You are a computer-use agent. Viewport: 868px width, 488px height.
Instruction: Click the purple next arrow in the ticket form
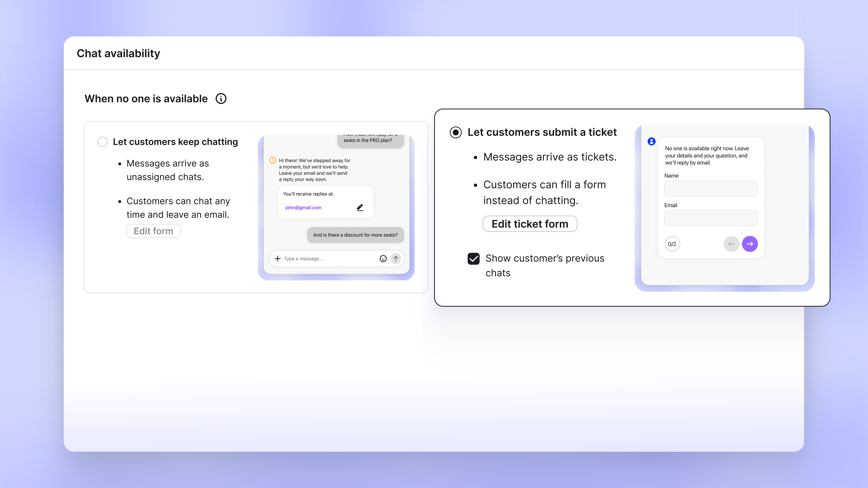tap(750, 244)
